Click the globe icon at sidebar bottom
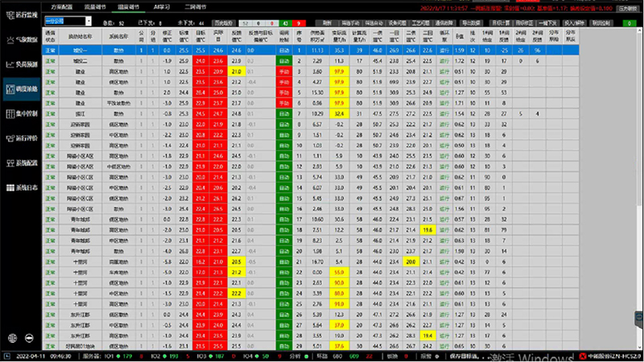Screen dimensions: 644x362 12,338
